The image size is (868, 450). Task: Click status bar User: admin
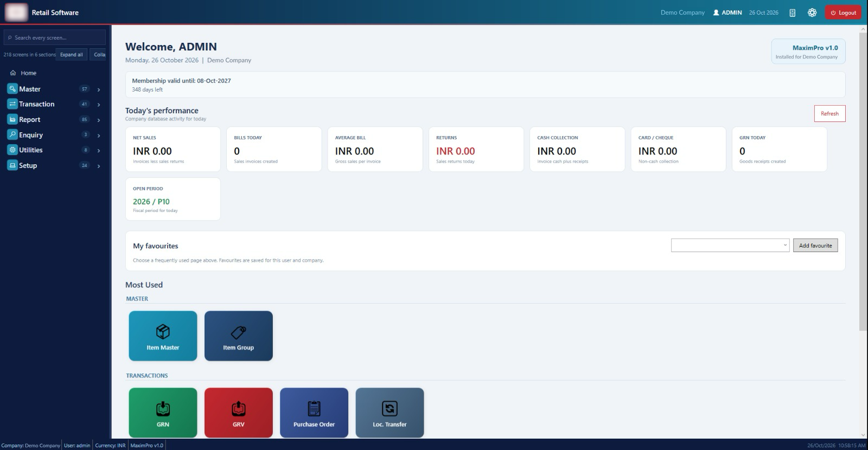[x=77, y=446]
